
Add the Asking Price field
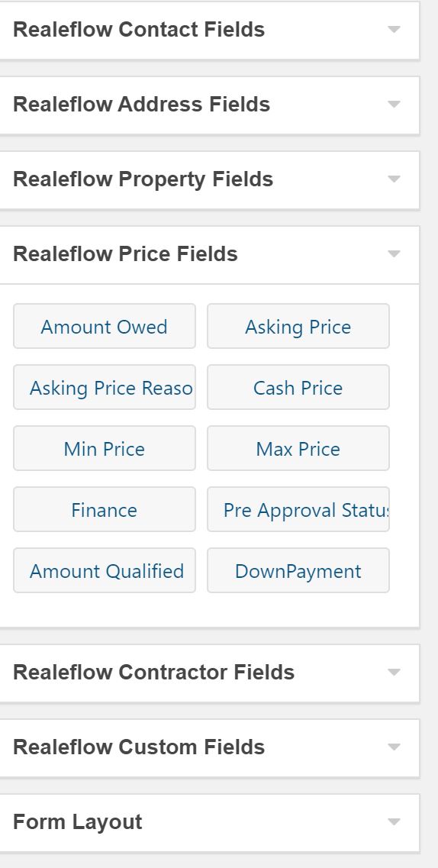[x=298, y=326]
